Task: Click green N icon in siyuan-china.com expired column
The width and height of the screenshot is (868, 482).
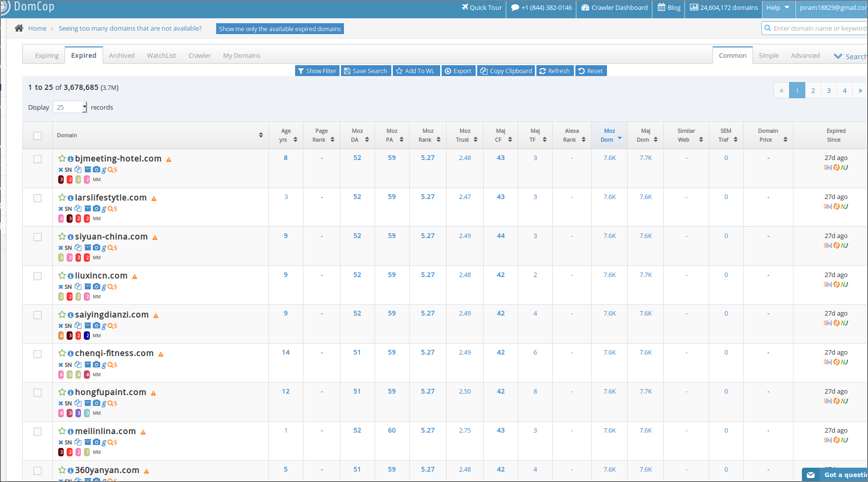Action: 842,245
